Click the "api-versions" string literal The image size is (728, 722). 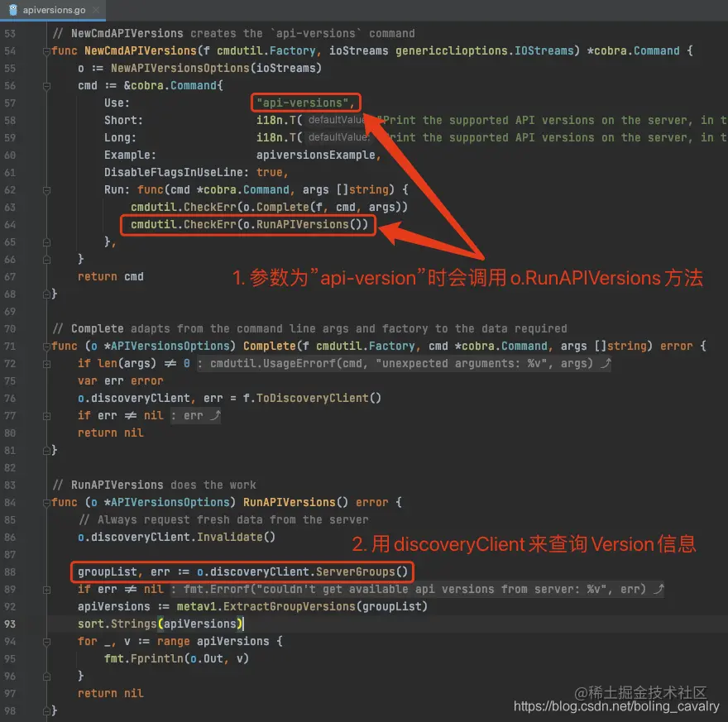click(x=302, y=103)
